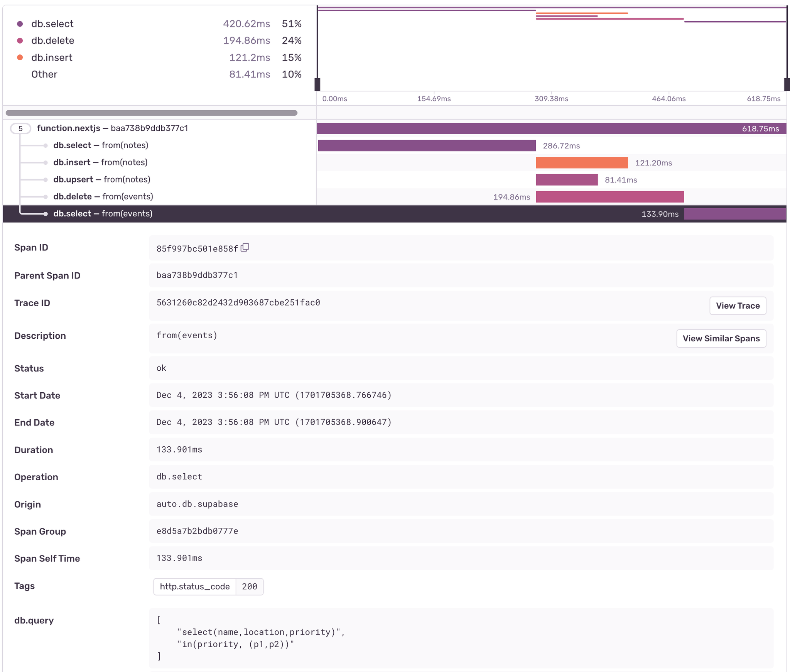This screenshot has width=790, height=672.
Task: Copy the Span ID to clipboard
Action: pos(245,248)
